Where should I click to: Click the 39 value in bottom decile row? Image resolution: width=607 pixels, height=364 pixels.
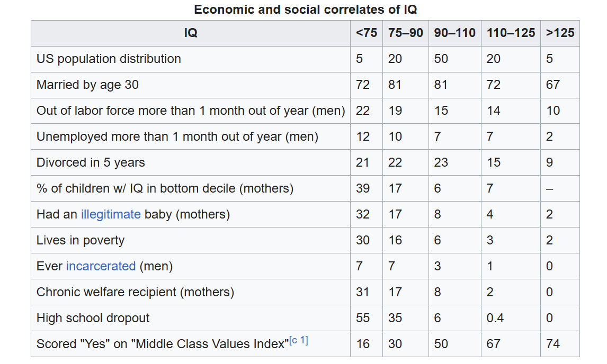363,188
